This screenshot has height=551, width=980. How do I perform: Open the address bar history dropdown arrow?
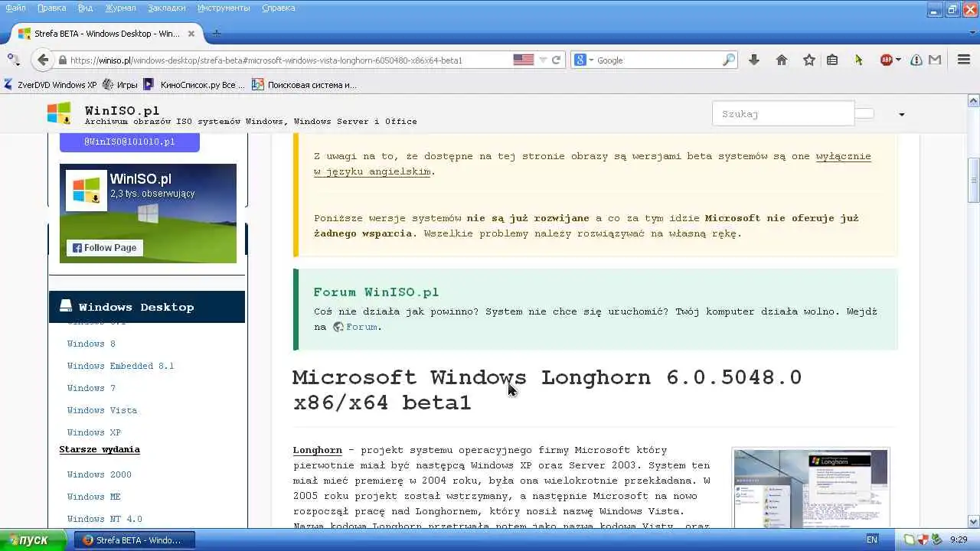pyautogui.click(x=543, y=60)
